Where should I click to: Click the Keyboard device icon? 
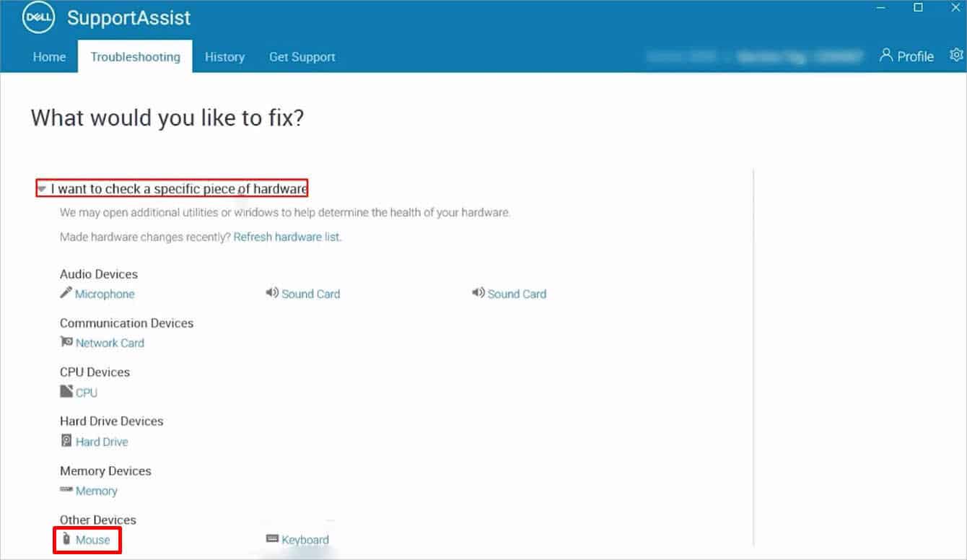272,539
